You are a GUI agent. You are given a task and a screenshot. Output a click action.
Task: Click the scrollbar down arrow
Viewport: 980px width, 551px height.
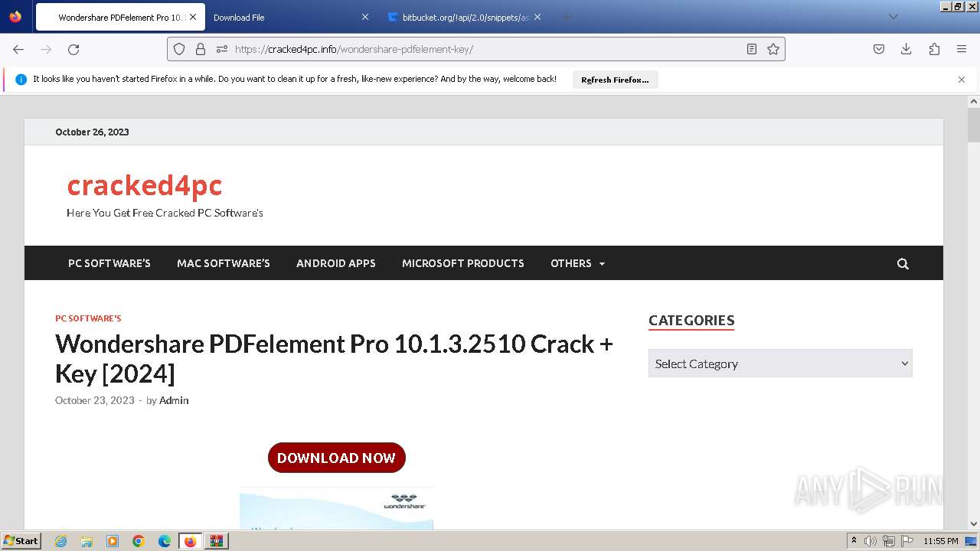tap(974, 524)
